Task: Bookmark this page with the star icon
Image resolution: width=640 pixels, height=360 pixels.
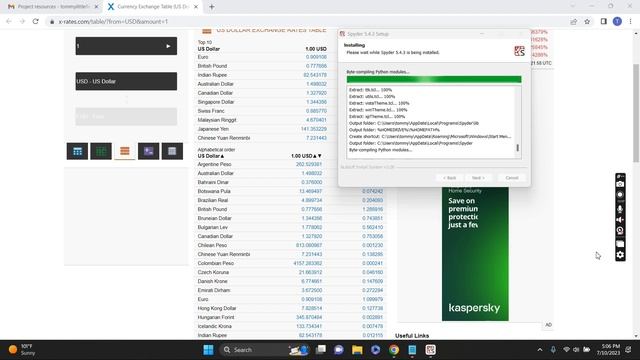Action: point(587,22)
